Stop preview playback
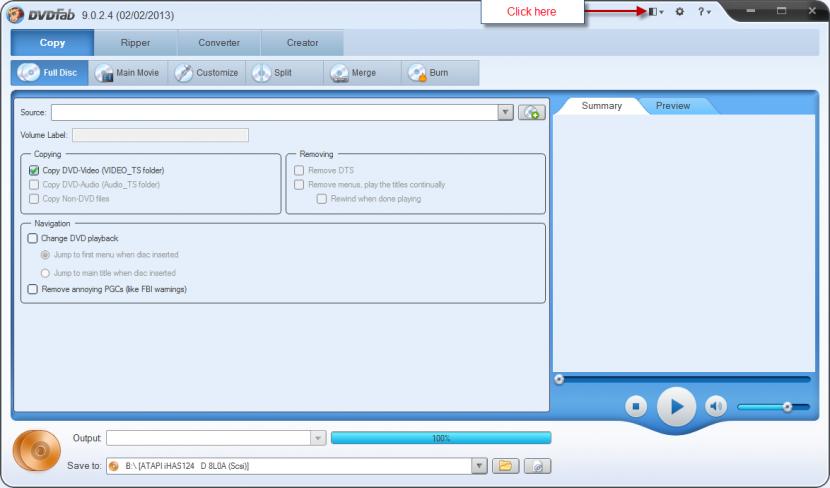Viewport: 830px width, 488px height. pyautogui.click(x=636, y=406)
